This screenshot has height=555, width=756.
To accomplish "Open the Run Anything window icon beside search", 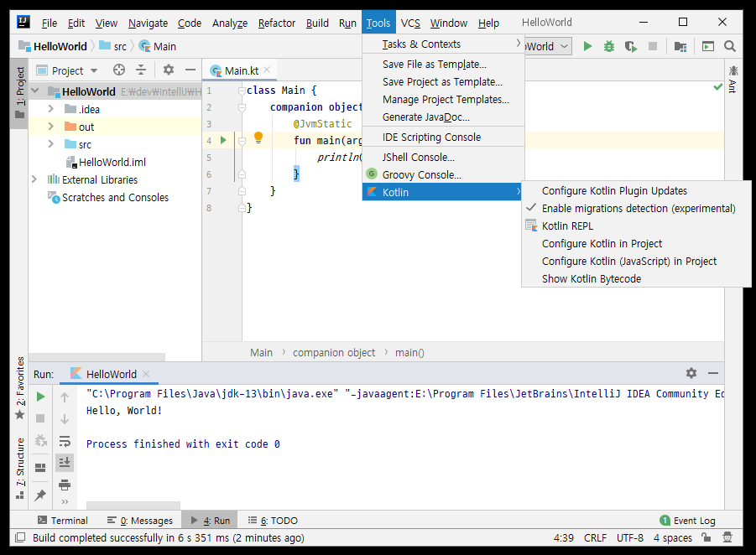I will (x=708, y=46).
